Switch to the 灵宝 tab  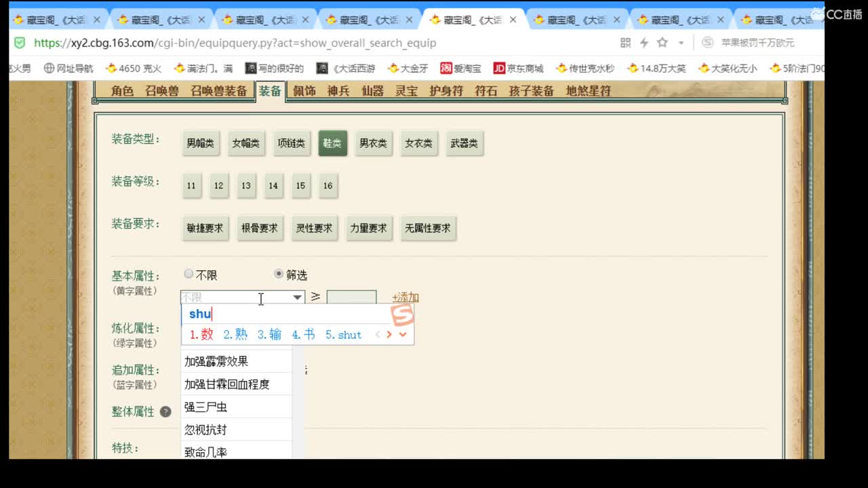click(407, 90)
